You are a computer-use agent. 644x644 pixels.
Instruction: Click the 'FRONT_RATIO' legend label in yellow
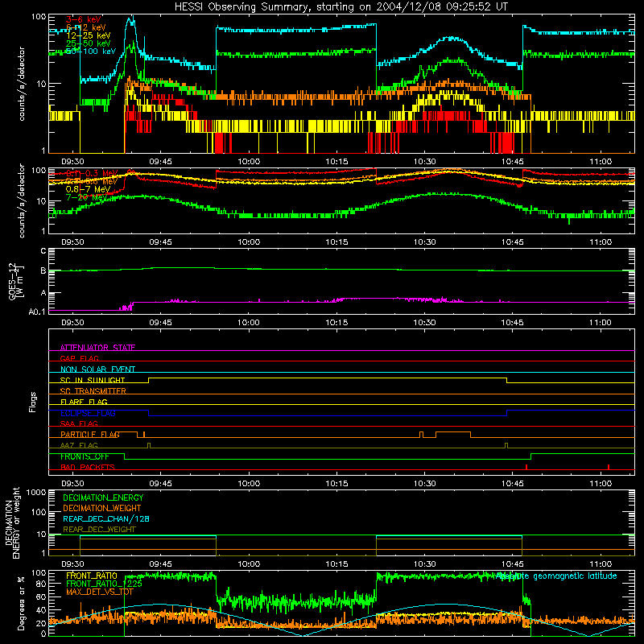tap(92, 576)
